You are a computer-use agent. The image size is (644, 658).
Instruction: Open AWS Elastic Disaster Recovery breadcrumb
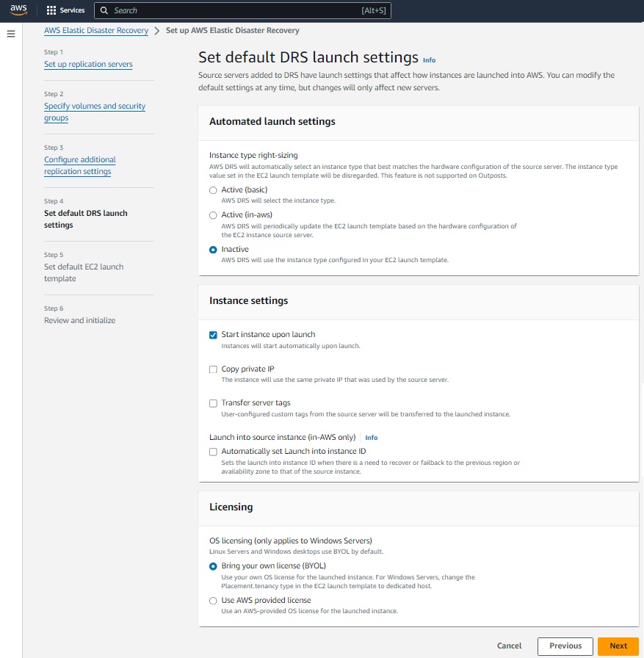tap(96, 31)
